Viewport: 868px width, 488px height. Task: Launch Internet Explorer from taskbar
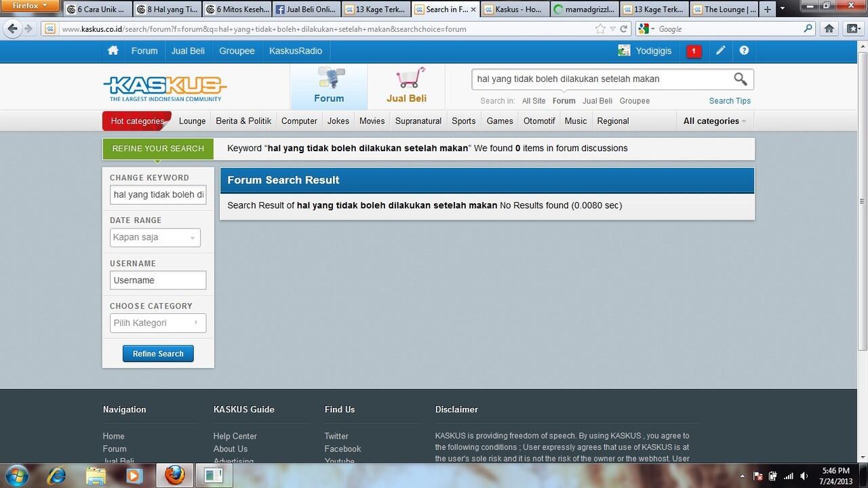pos(57,475)
